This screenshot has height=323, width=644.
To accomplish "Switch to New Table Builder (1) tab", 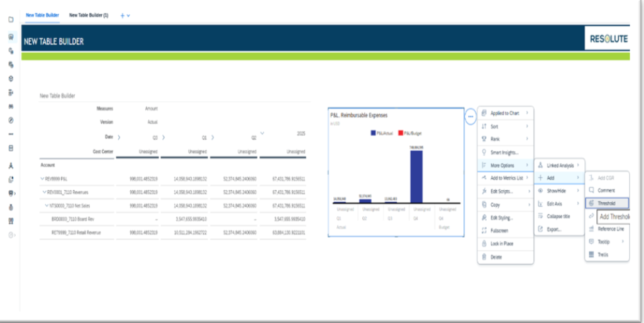I will [89, 15].
